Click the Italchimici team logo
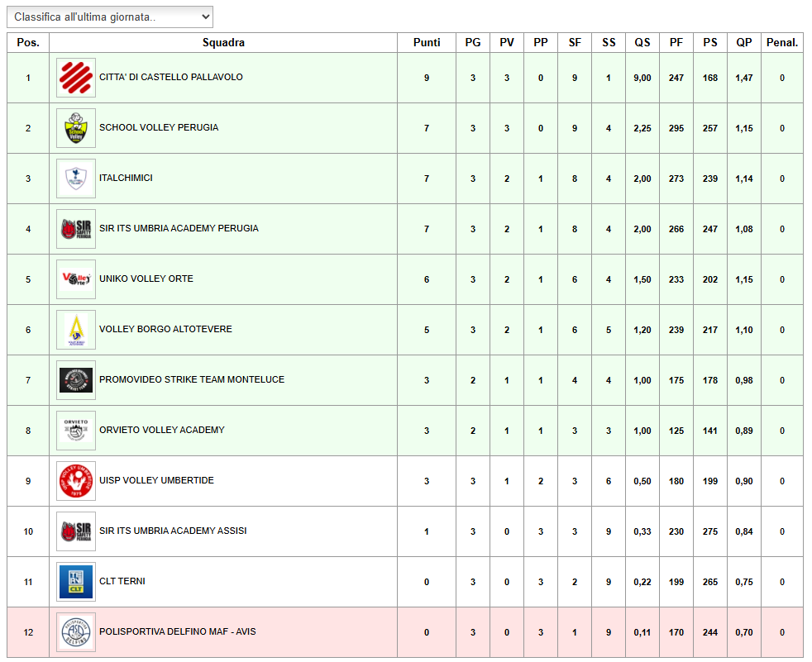 (x=75, y=179)
